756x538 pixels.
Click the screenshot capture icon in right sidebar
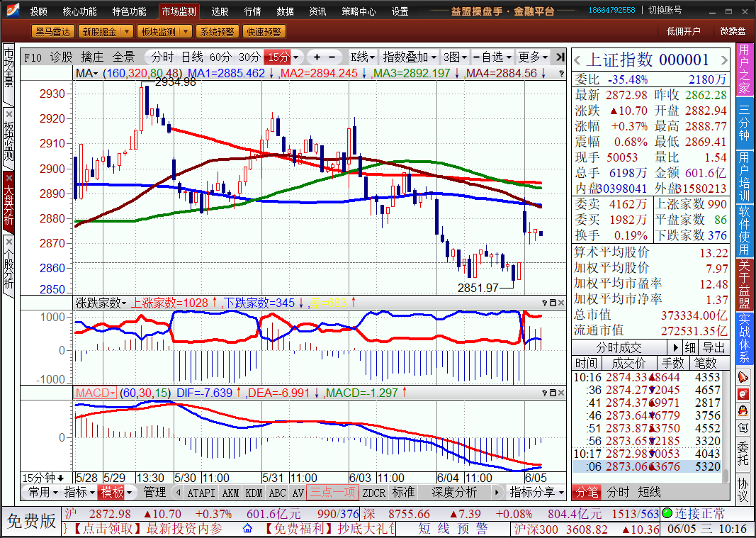tap(743, 427)
